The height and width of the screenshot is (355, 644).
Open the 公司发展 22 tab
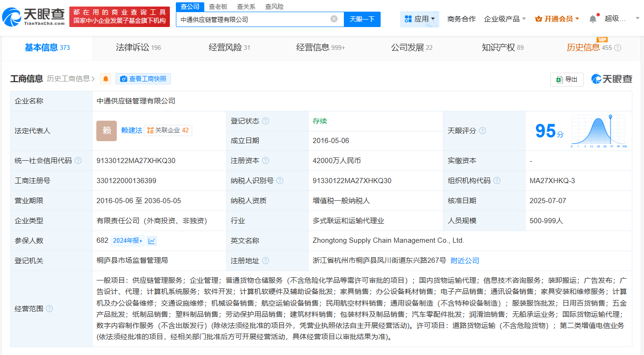(412, 48)
